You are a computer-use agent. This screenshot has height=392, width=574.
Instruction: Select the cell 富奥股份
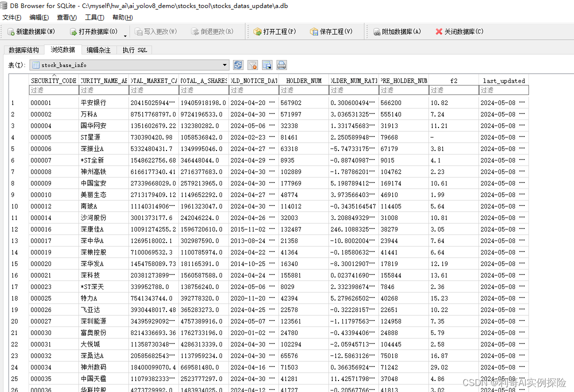104,332
